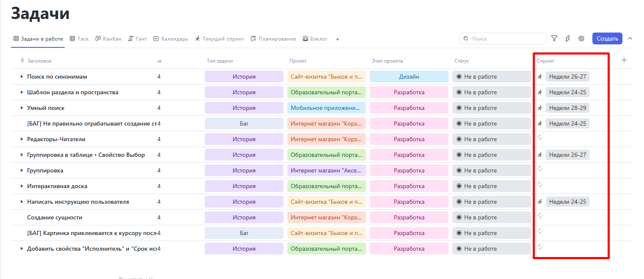
Task: Click the pin icon beside Заголовок header
Action: click(22, 61)
